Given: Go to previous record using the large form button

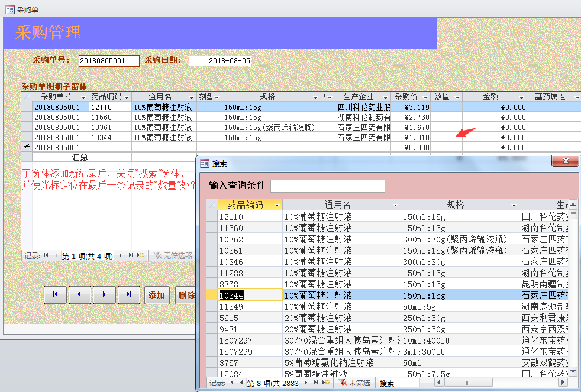Looking at the screenshot, I should click(80, 294).
